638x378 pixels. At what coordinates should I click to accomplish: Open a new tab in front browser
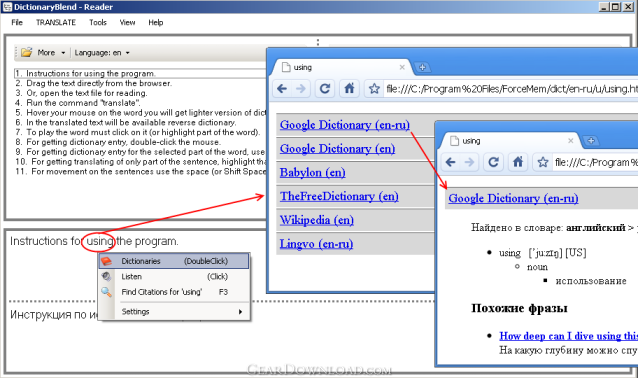coord(591,141)
